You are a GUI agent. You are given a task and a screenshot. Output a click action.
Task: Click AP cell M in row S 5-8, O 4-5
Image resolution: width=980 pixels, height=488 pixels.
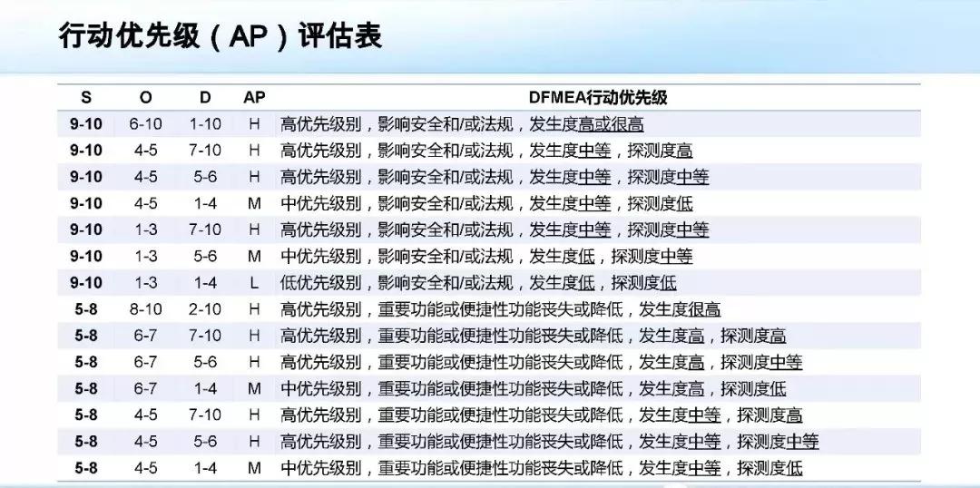coord(254,467)
